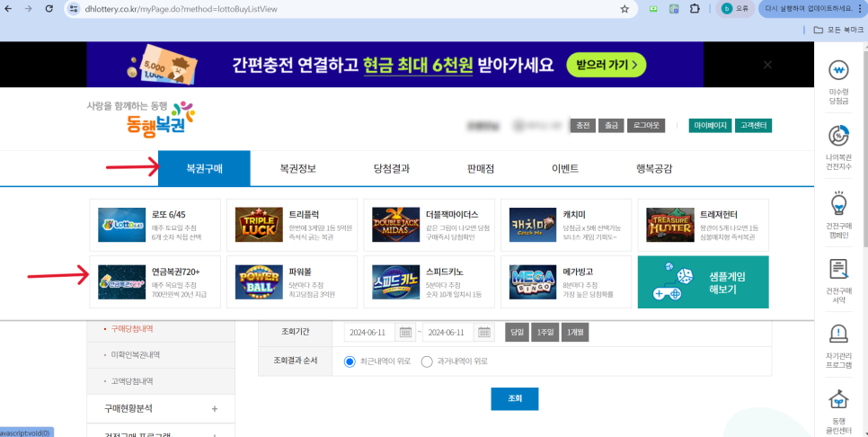Click the 충전 button
The height and width of the screenshot is (437, 868).
[x=582, y=125]
